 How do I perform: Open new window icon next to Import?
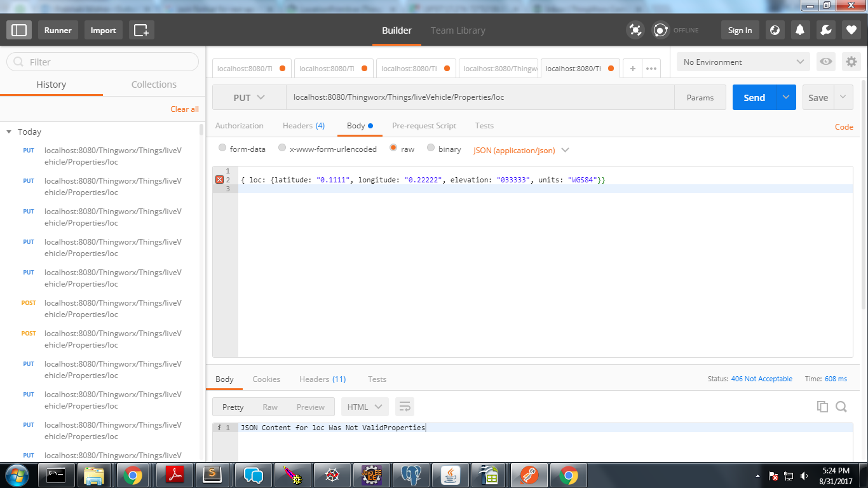pyautogui.click(x=141, y=30)
